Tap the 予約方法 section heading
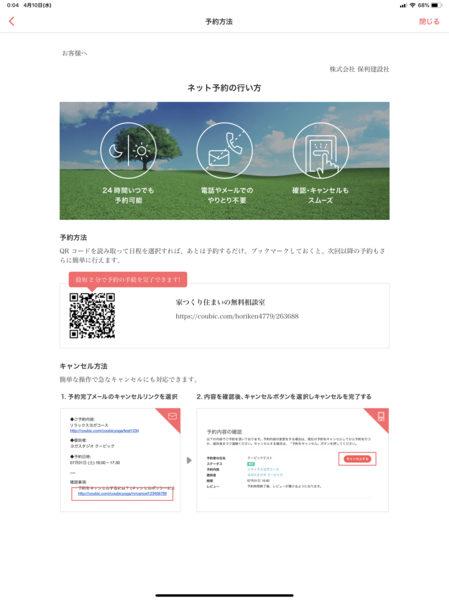Image resolution: width=449 pixels, height=600 pixels. [x=73, y=237]
